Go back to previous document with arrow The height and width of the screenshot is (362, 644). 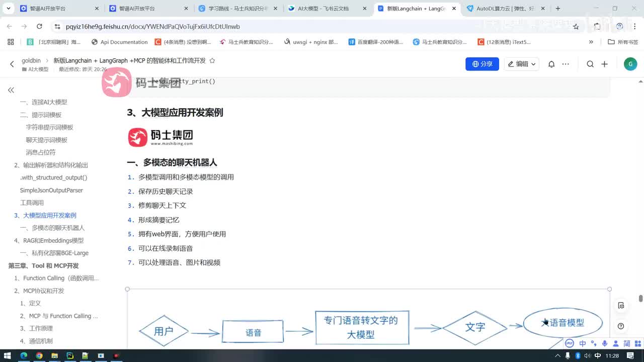[12, 64]
